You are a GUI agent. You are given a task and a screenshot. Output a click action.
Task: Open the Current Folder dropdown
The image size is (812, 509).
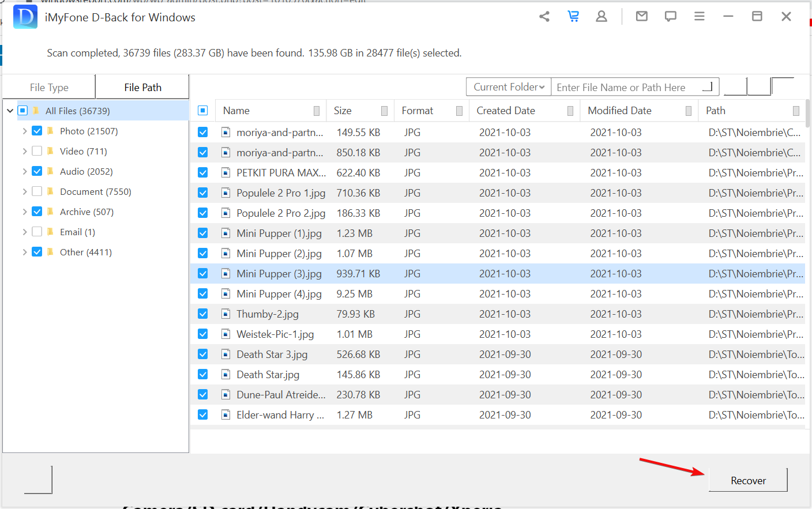tap(508, 87)
